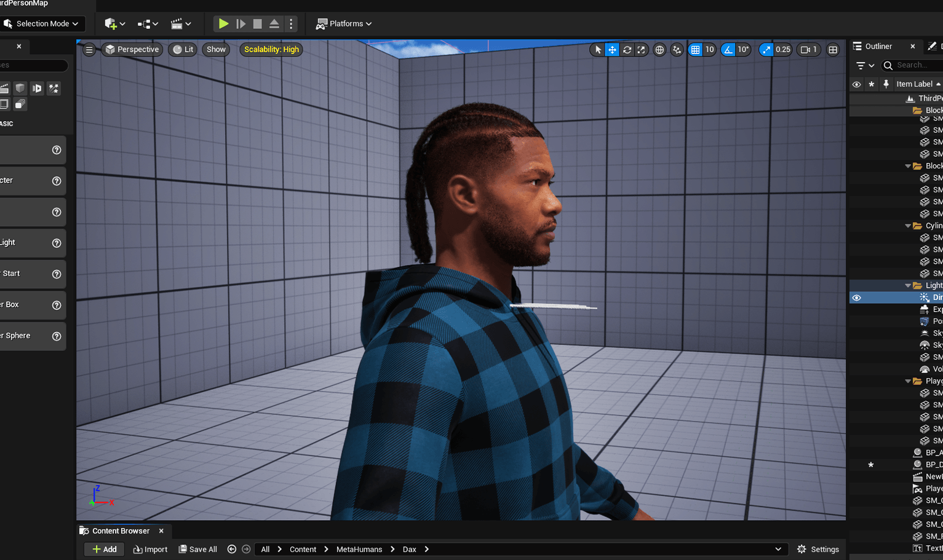Open scale snap value 0.25
This screenshot has width=943, height=560.
pyautogui.click(x=783, y=50)
